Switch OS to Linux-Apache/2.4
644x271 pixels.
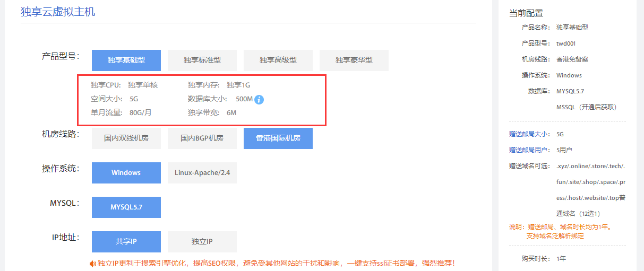[x=202, y=173]
